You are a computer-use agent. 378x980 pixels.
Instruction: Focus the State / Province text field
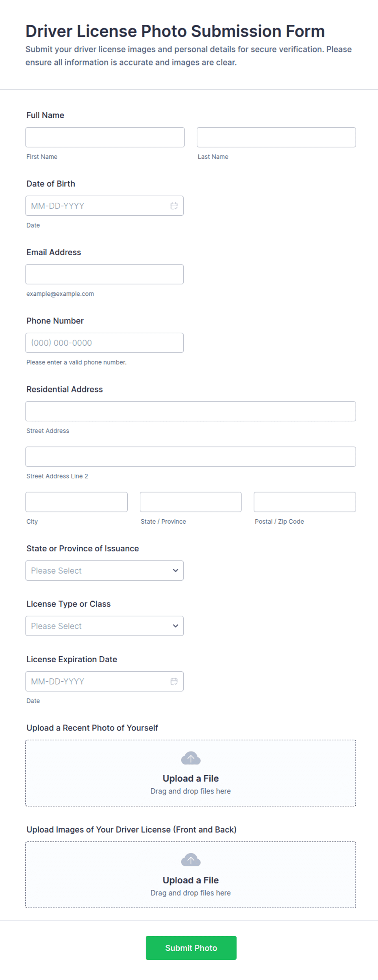tap(191, 502)
